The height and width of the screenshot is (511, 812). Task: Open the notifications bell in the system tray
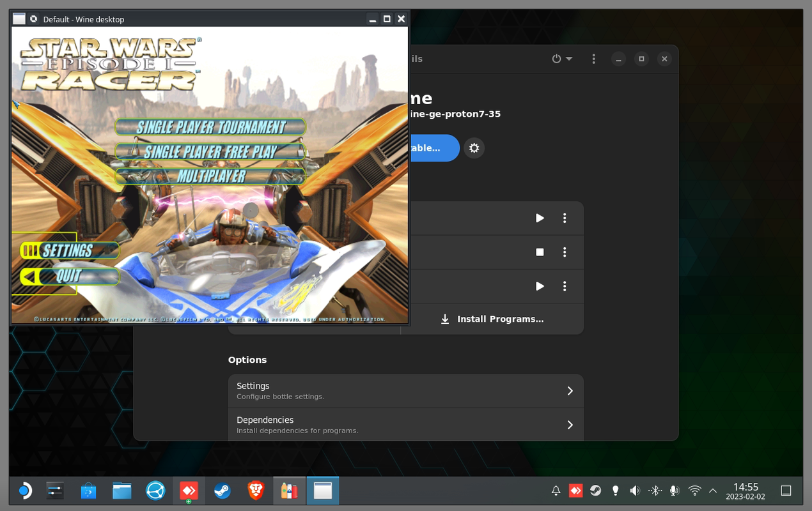556,491
